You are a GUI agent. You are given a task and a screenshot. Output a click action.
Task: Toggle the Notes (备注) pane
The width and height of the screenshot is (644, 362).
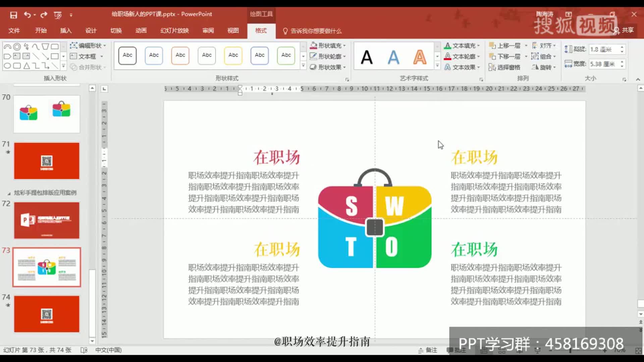[x=428, y=350]
